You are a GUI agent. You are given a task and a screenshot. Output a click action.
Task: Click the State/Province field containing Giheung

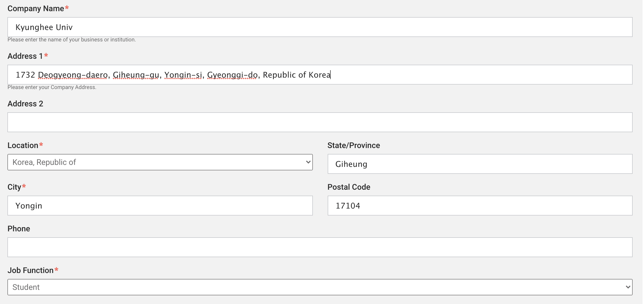480,164
